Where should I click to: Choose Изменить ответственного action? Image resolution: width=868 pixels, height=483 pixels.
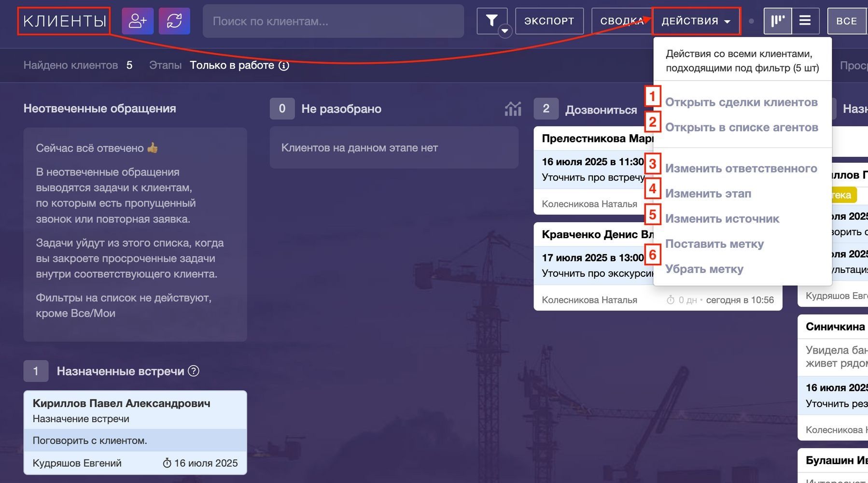click(x=742, y=168)
